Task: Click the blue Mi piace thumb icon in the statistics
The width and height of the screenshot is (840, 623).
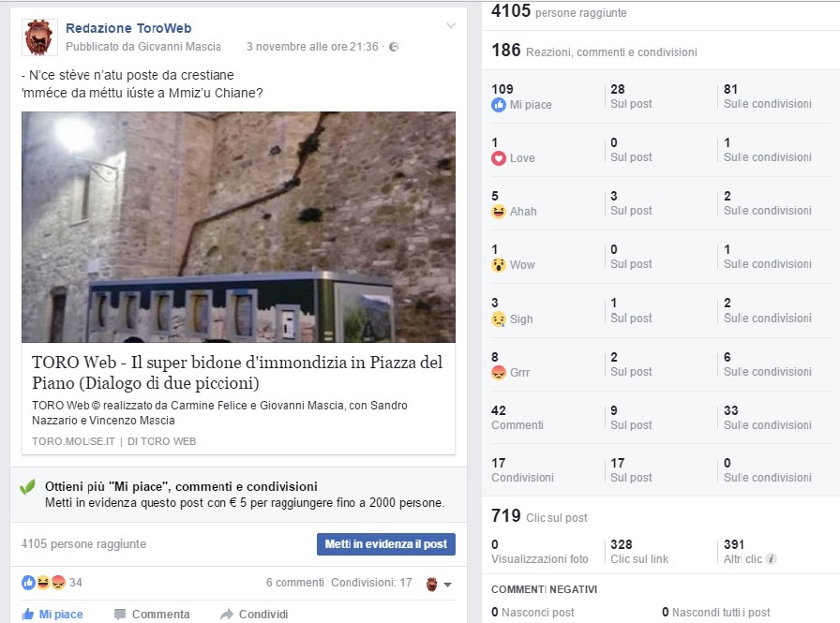Action: click(x=498, y=105)
